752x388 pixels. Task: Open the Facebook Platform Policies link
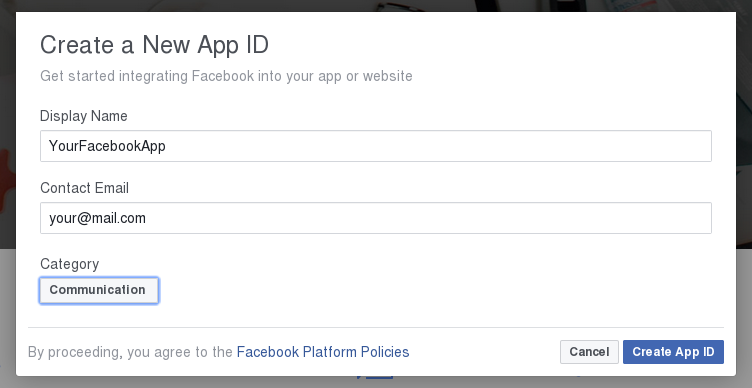tap(323, 352)
